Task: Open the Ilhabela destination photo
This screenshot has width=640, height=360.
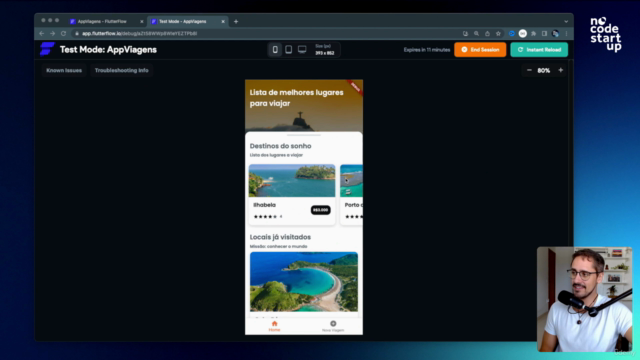Action: click(292, 180)
